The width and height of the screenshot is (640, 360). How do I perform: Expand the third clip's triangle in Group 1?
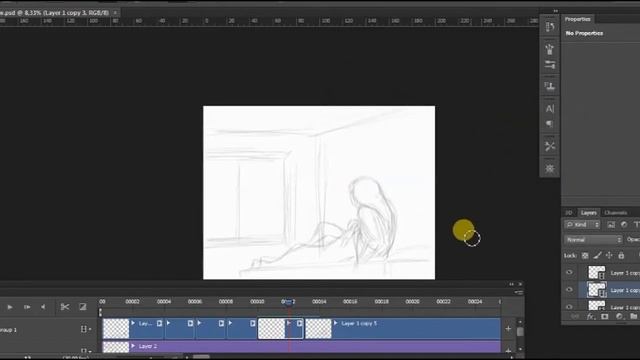tap(199, 323)
